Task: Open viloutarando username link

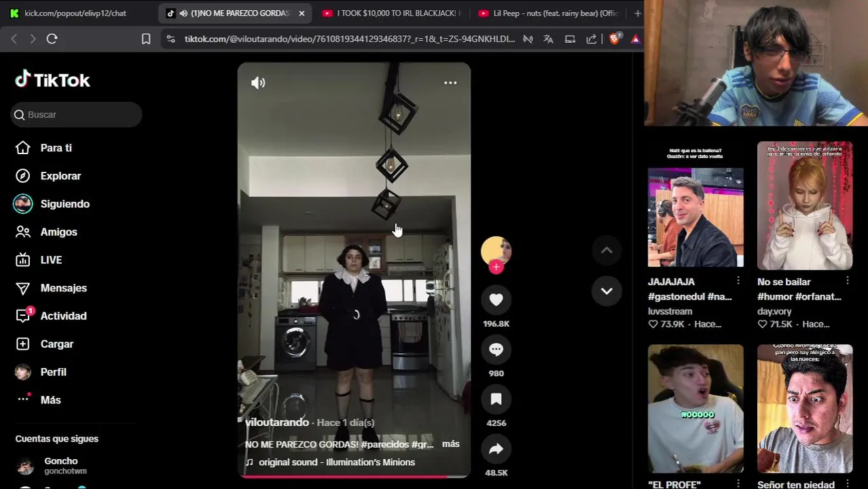Action: (x=277, y=422)
